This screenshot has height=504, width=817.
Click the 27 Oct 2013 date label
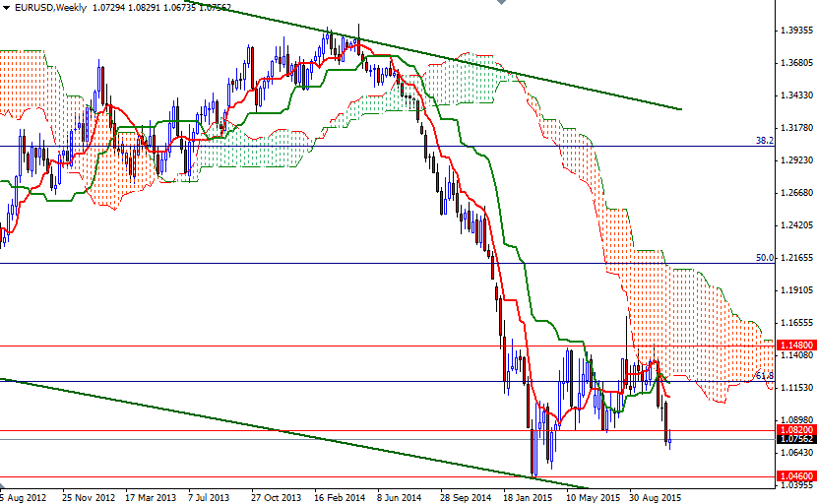277,497
